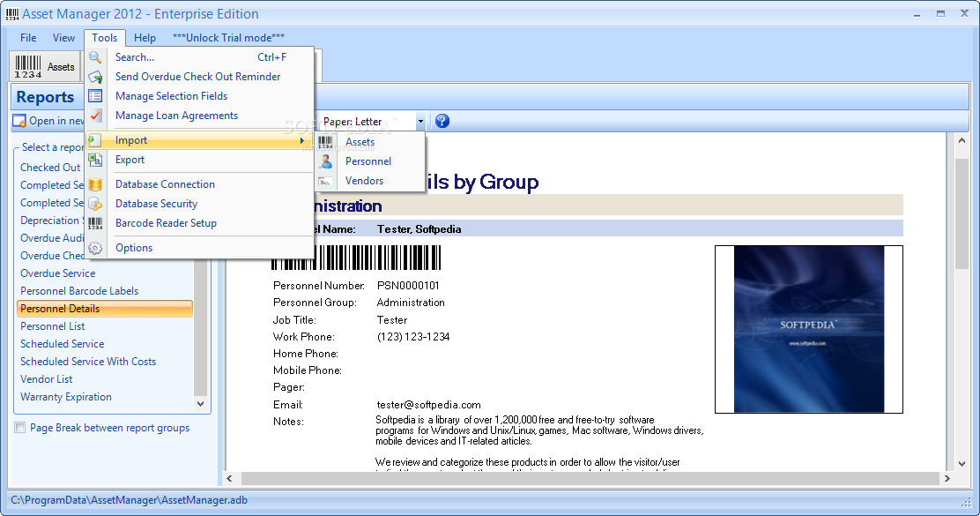Image resolution: width=980 pixels, height=516 pixels.
Task: Click the Export spreadsheet icon
Action: [x=95, y=161]
